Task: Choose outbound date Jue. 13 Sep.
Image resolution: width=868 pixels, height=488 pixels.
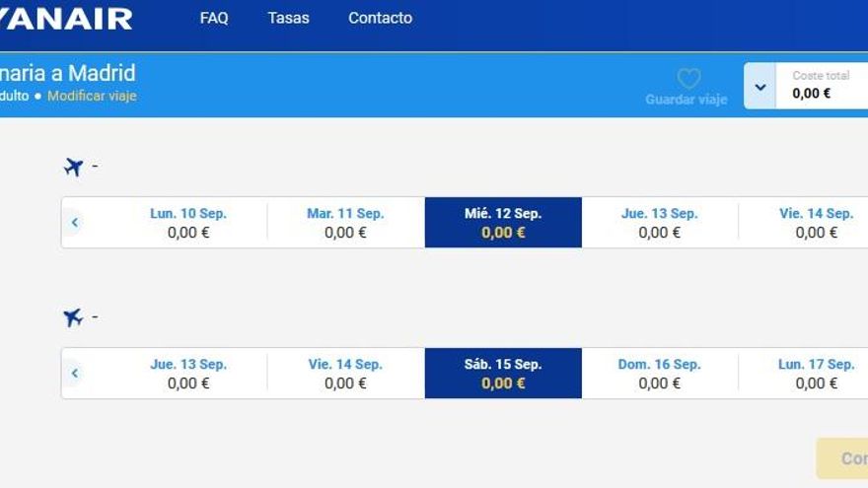Action: pos(659,223)
